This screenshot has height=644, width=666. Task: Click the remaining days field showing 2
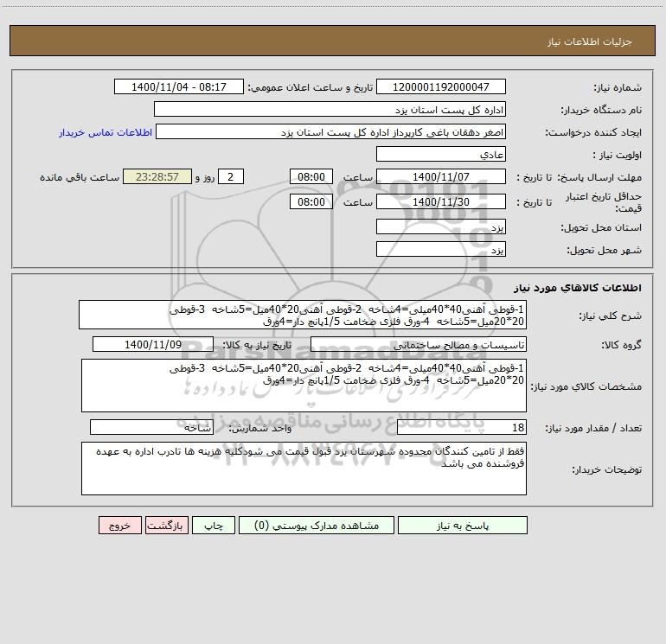click(x=231, y=176)
